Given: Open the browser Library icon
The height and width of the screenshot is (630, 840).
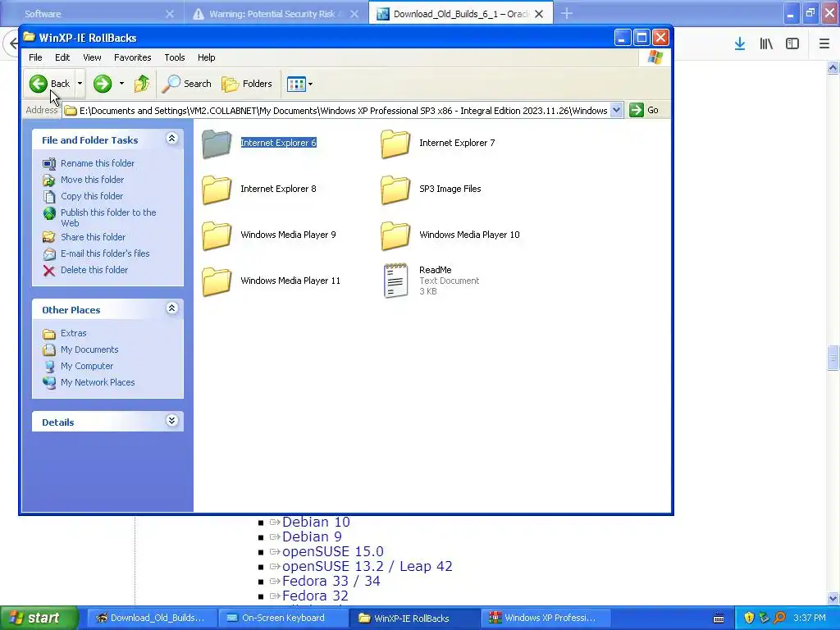Looking at the screenshot, I should point(766,44).
